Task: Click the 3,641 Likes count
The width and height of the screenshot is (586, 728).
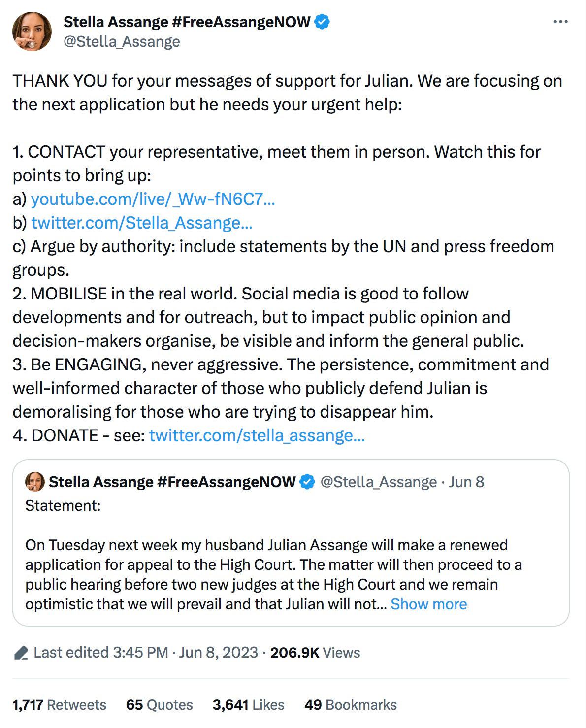Action: (248, 705)
